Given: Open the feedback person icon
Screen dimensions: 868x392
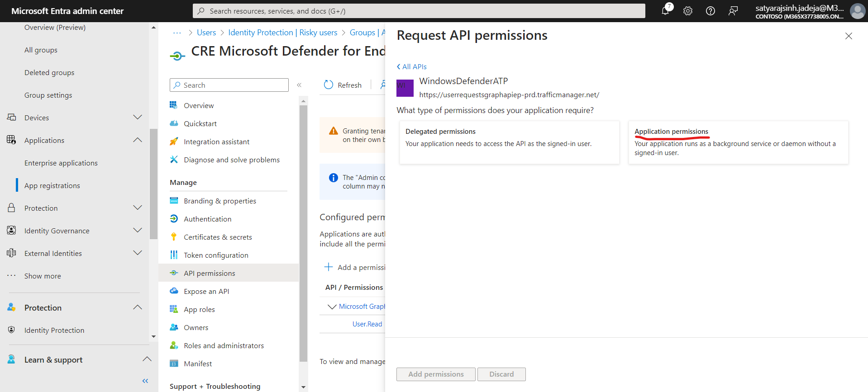Looking at the screenshot, I should point(733,11).
